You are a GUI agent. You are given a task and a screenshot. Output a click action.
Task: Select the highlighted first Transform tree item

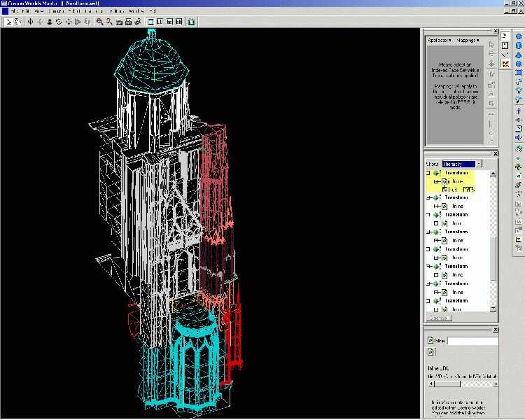(x=456, y=172)
